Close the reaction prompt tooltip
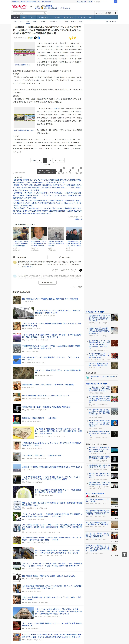Image resolution: width=129 pixels, height=644 pixels. tap(55, 170)
